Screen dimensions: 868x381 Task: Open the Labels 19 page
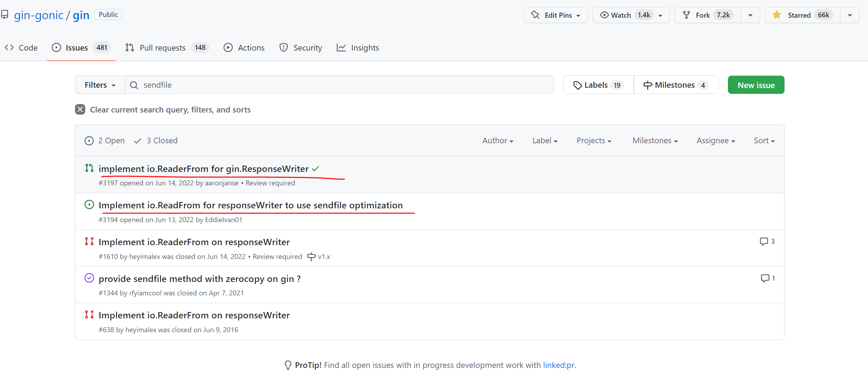tap(598, 85)
